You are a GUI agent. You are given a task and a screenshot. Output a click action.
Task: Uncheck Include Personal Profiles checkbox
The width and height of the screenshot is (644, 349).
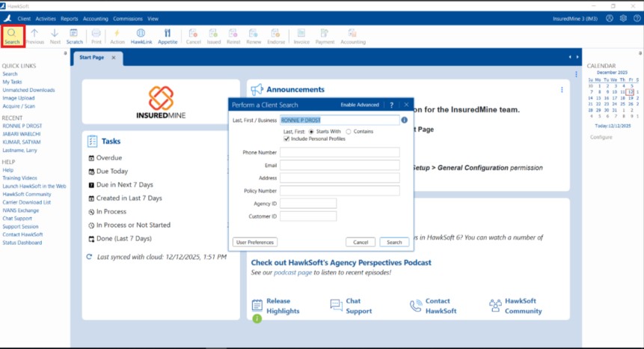pyautogui.click(x=287, y=139)
